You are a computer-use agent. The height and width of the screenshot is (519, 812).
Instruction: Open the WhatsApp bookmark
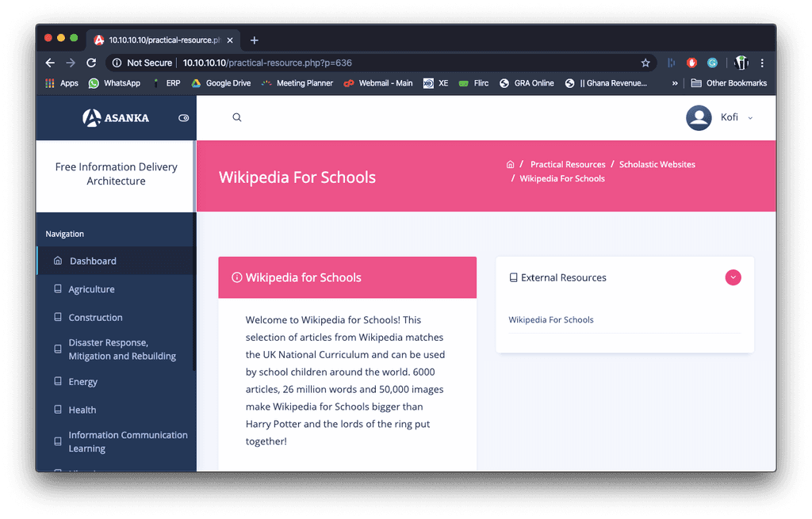(x=114, y=83)
